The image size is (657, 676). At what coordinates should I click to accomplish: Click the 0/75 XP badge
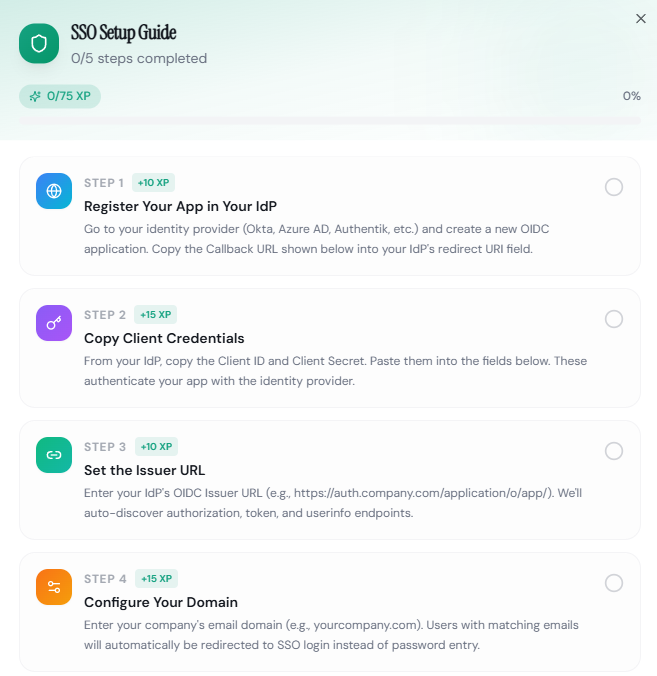coord(60,96)
